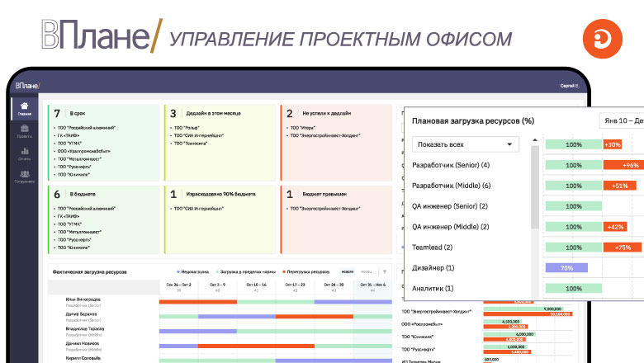Click ТОО "Энергостройинвест-Холдинг" in Не успели к дедлайн card
Viewport: 644px width, 363px height.
point(324,135)
